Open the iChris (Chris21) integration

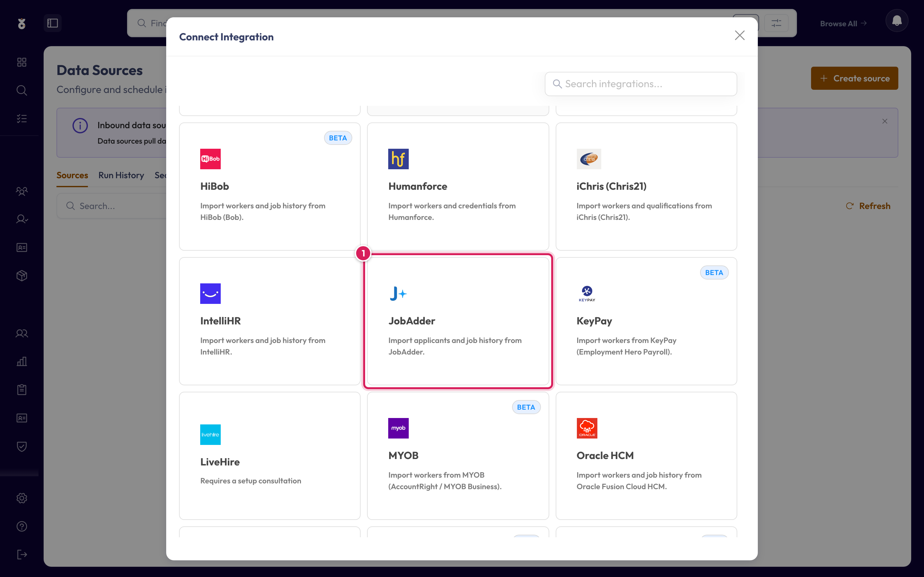(x=646, y=186)
